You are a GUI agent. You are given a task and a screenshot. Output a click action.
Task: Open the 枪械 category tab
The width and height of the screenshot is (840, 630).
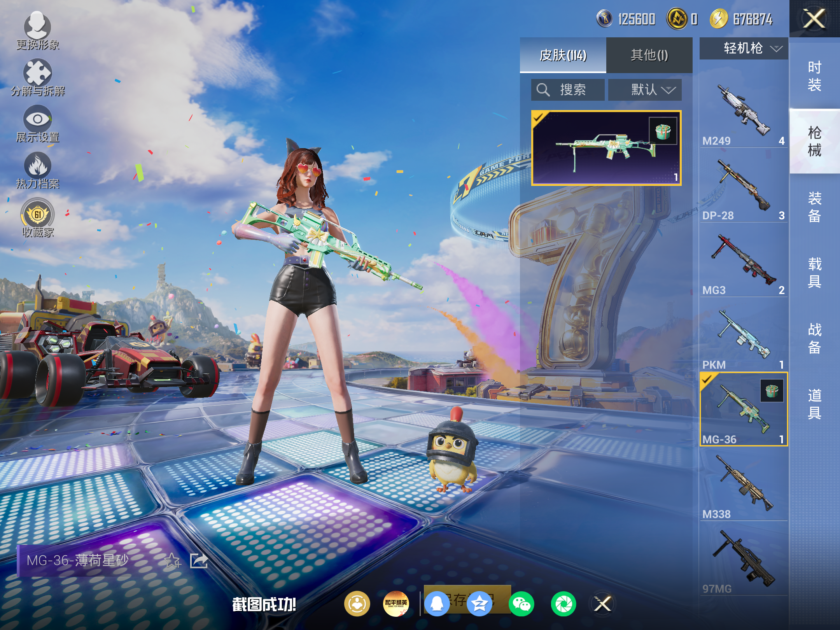click(x=815, y=142)
